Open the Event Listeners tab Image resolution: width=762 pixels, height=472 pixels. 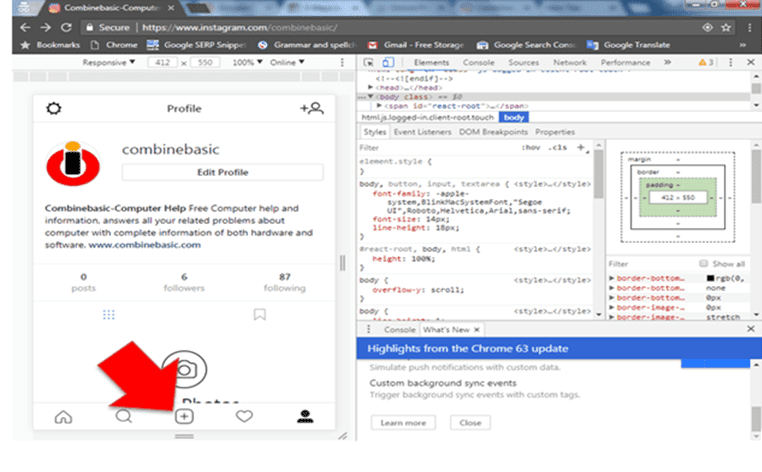[x=422, y=132]
